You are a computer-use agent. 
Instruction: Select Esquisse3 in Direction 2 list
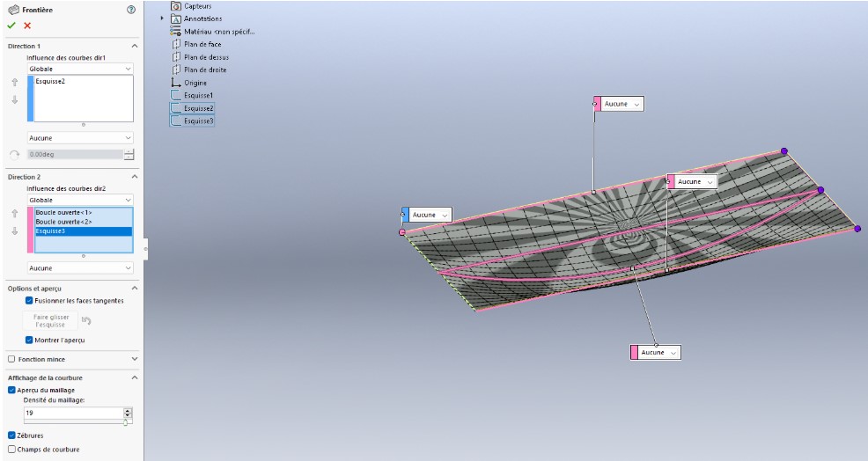point(81,231)
